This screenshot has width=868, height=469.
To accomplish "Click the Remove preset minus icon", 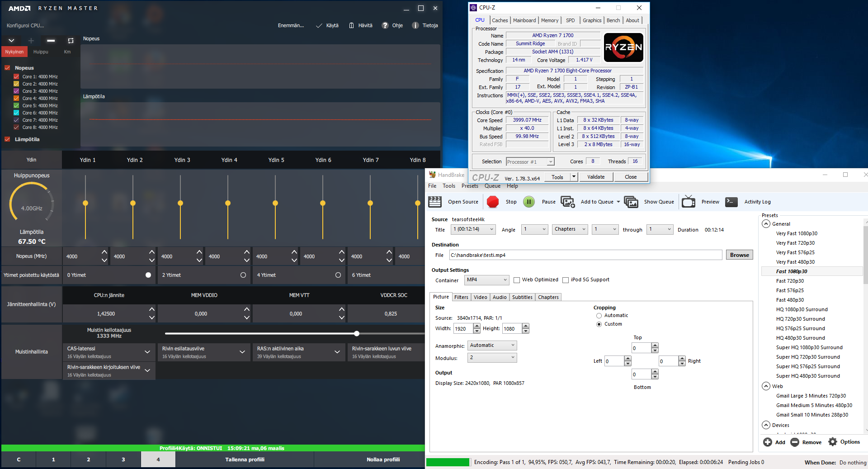I will pos(795,442).
